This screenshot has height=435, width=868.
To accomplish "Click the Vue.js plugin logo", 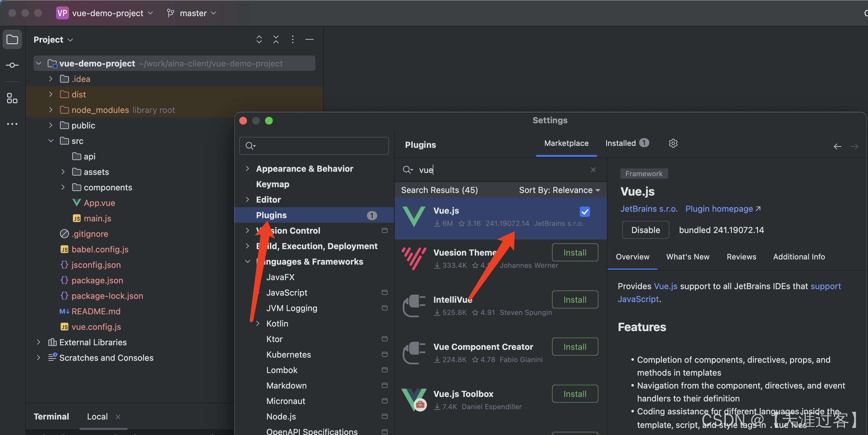I will [414, 216].
